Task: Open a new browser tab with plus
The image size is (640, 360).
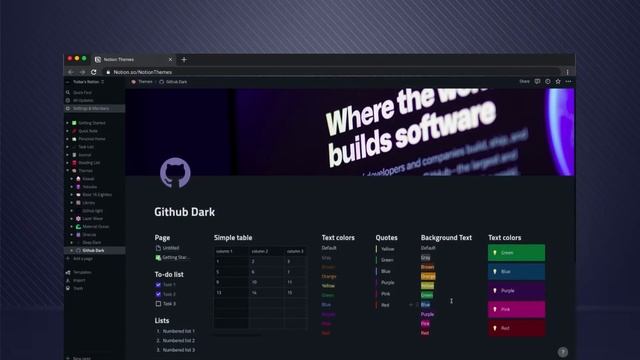Action: 184,60
